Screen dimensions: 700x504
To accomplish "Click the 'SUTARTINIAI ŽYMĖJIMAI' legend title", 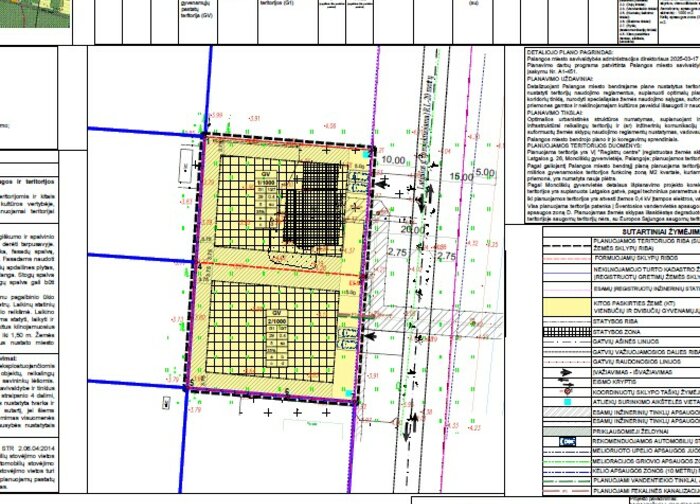I will (x=660, y=232).
